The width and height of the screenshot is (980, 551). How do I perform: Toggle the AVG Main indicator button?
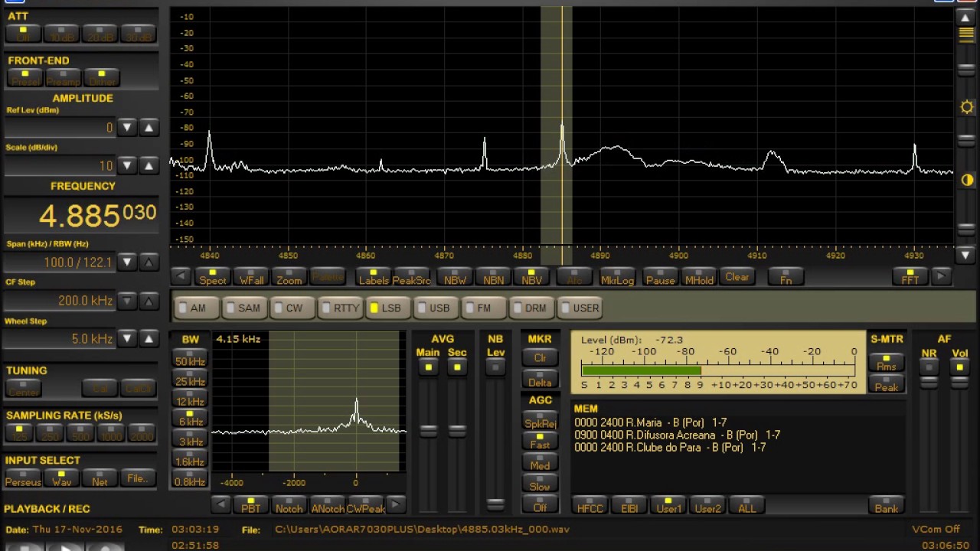(428, 367)
